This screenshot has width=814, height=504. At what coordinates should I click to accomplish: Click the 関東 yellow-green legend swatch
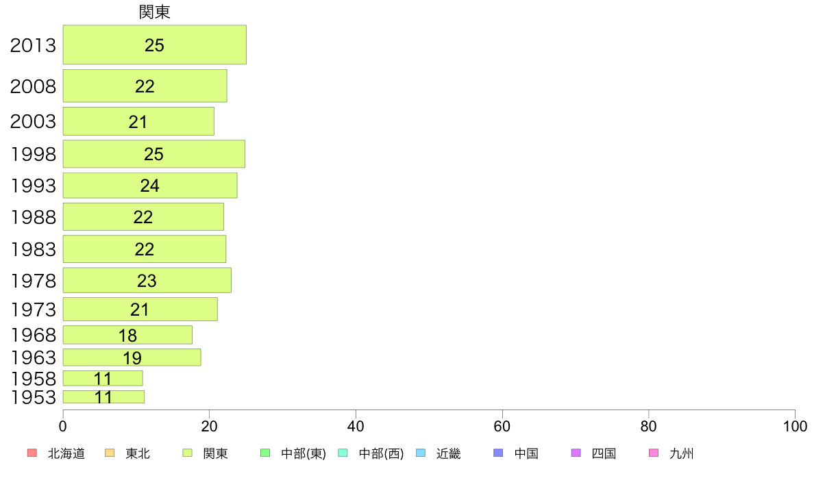coord(188,453)
